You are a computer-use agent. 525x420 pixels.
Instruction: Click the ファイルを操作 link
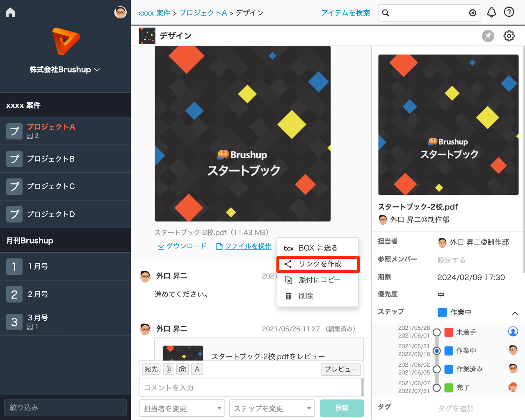pyautogui.click(x=244, y=246)
